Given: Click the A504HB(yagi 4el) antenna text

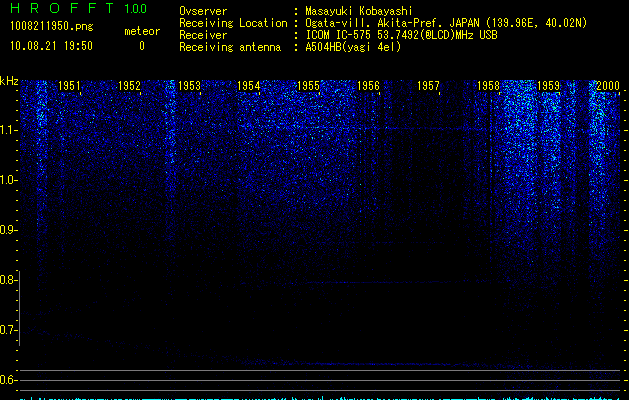Looking at the screenshot, I should click(353, 47).
